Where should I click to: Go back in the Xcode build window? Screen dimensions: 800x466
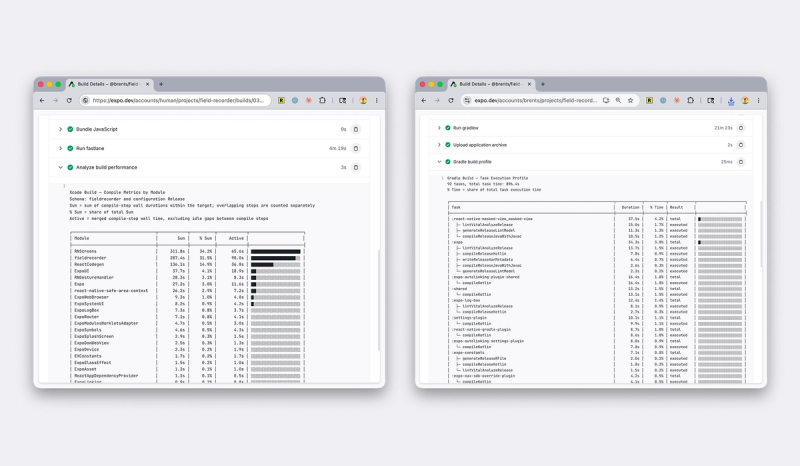42,101
